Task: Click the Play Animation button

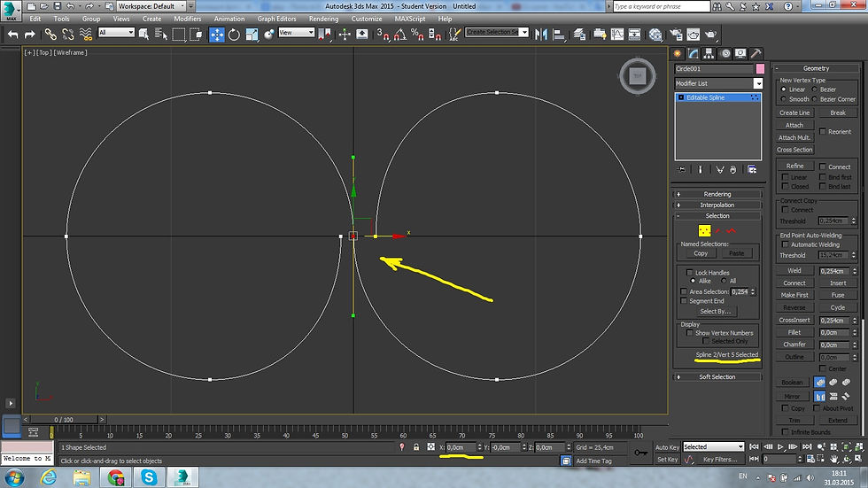Action: point(780,446)
